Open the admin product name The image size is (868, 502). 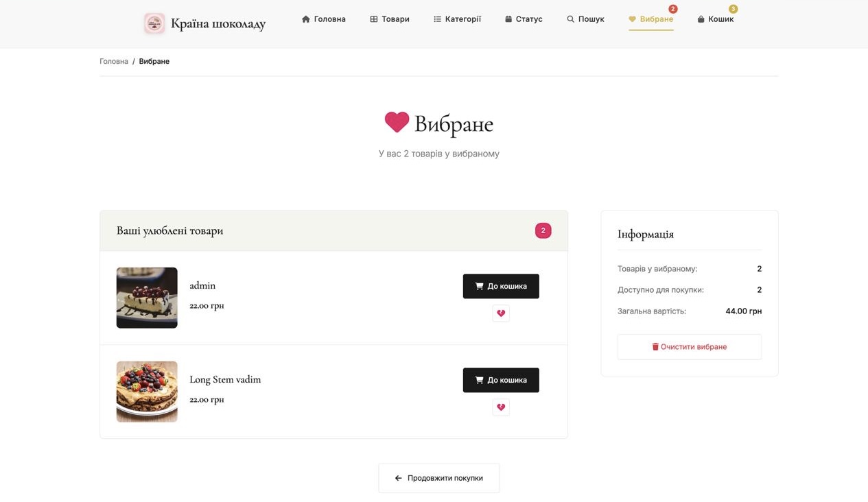[x=202, y=285]
